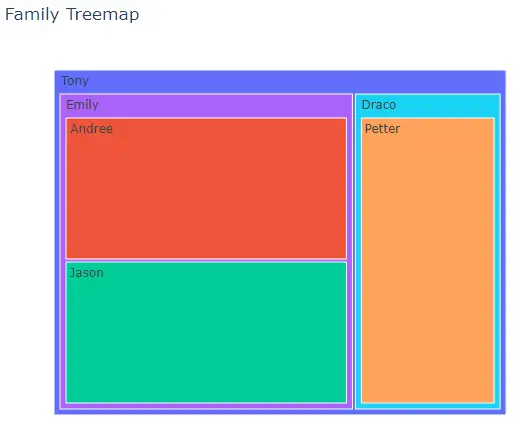Click the orange Petter treemap tile
519x426 pixels.
click(428, 260)
